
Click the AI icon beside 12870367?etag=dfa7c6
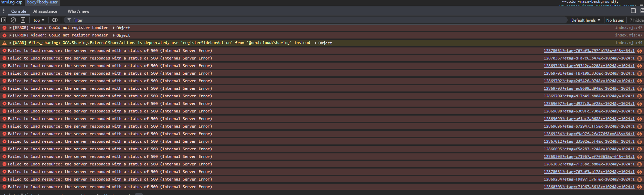640,58
